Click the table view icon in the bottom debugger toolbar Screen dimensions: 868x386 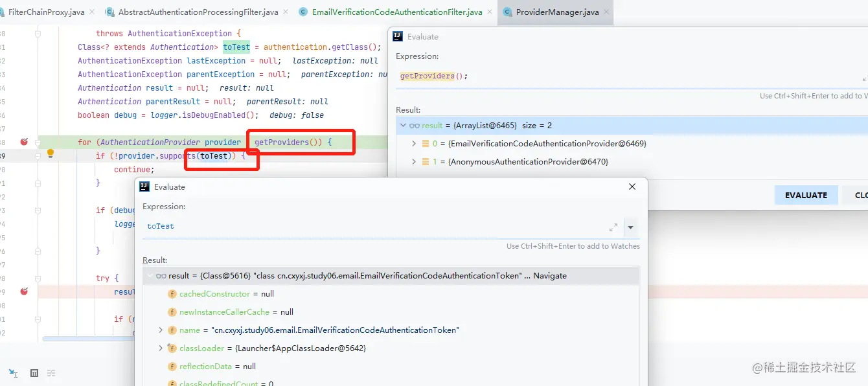click(x=34, y=373)
